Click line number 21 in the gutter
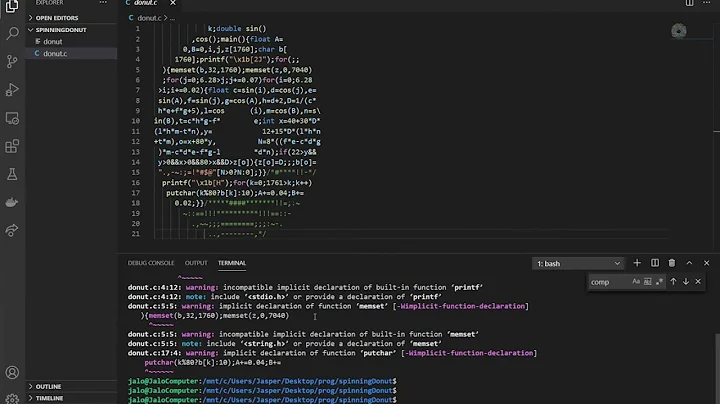Screen dimensions: 720x404 click(x=135, y=234)
